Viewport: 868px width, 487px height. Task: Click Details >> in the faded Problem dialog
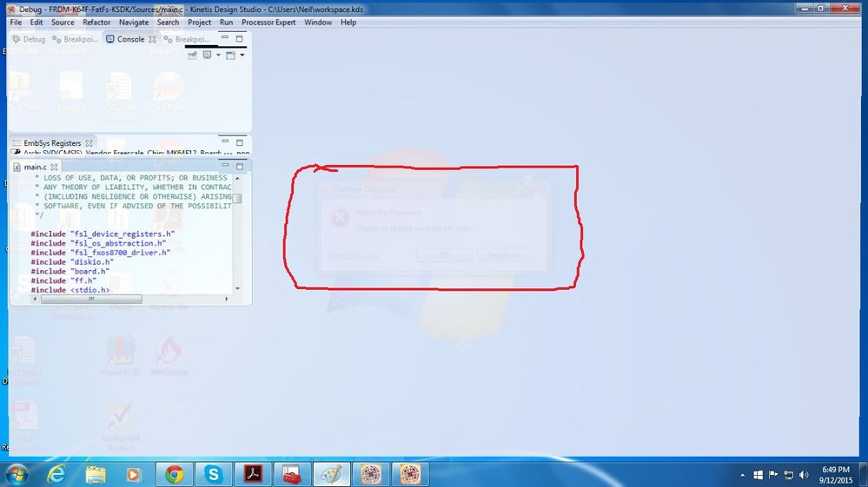(x=504, y=255)
